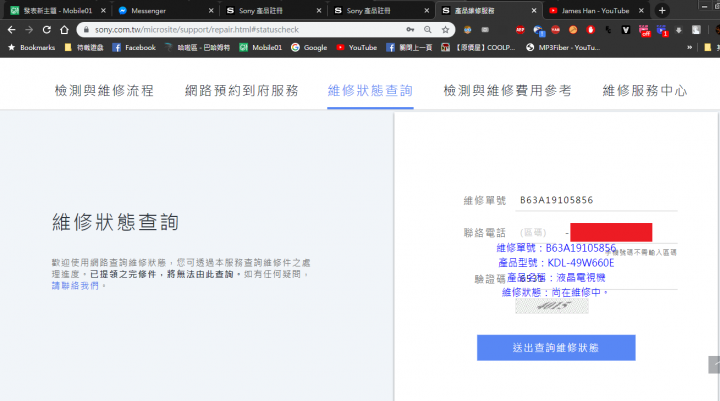Open the Mobile01 bookmark

coord(260,47)
